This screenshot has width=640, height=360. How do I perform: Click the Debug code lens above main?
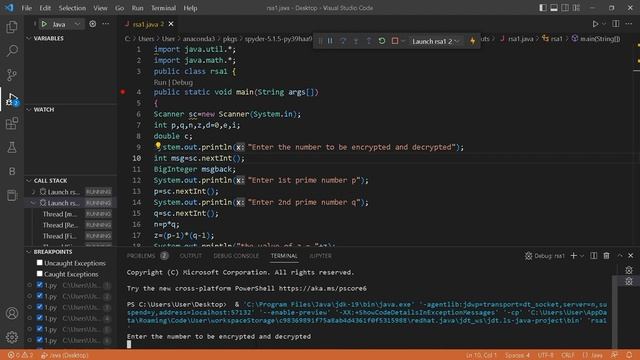pos(182,82)
